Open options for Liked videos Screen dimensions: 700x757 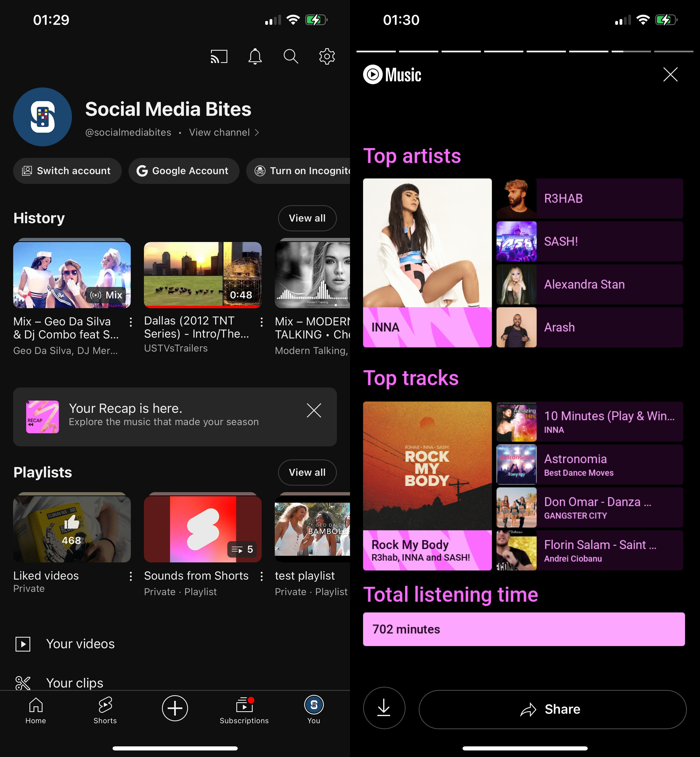click(131, 576)
